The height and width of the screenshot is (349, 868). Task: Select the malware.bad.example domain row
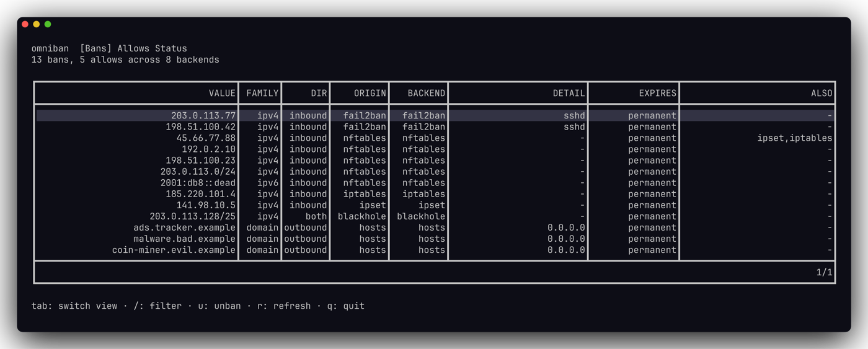pyautogui.click(x=434, y=239)
